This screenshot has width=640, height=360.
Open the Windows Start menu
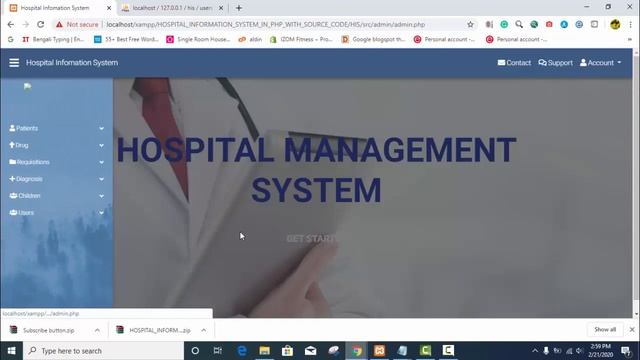pyautogui.click(x=11, y=351)
